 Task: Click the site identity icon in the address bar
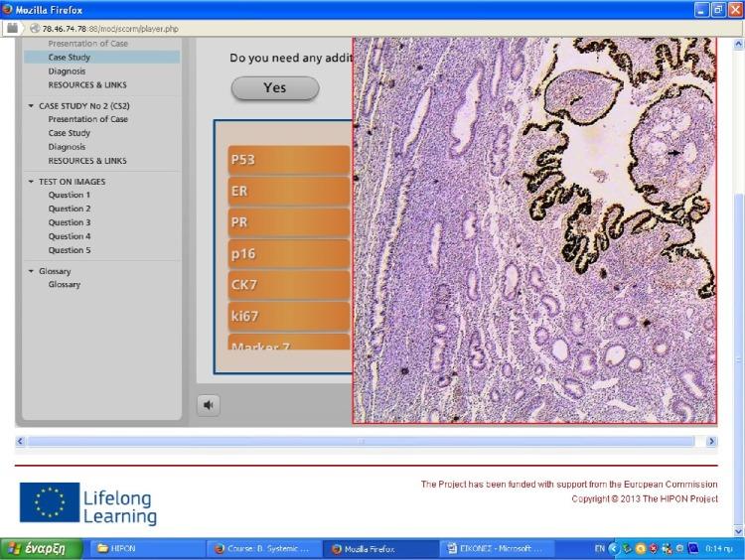[x=12, y=29]
